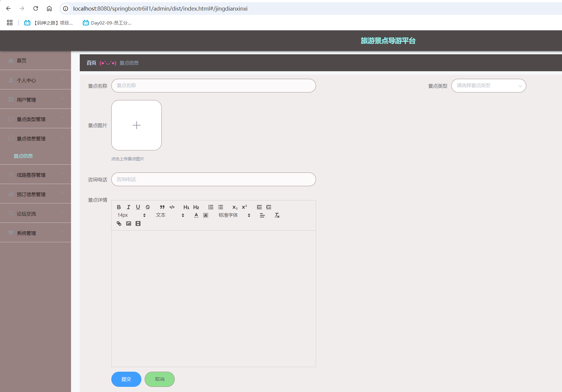
Task: Expand the 系统管理 sidebar menu
Action: pos(35,233)
